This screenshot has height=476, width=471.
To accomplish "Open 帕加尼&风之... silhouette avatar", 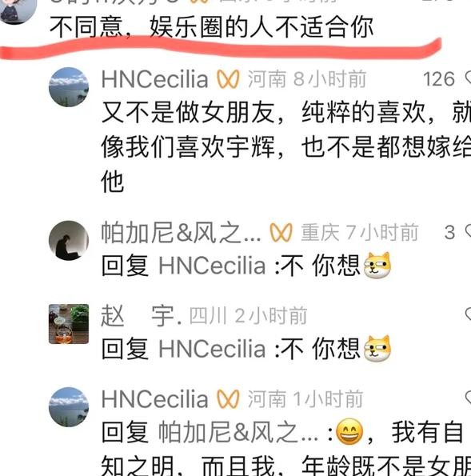I will coord(69,241).
